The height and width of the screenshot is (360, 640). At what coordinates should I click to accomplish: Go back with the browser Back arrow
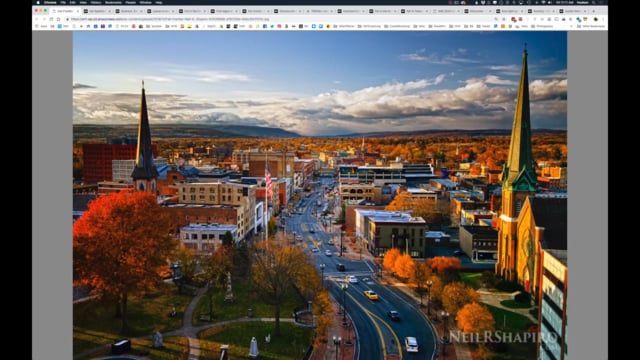[x=37, y=19]
